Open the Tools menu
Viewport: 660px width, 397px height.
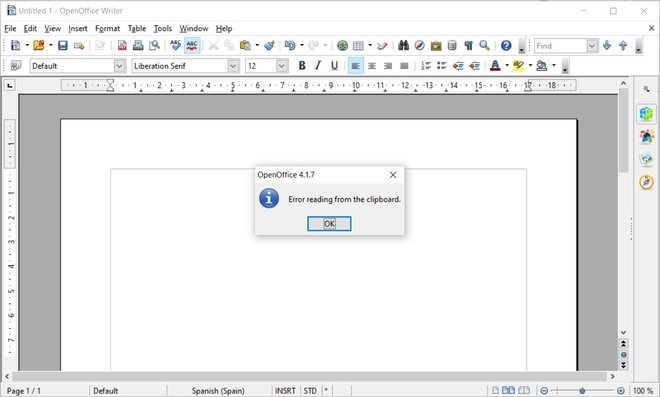tap(162, 29)
